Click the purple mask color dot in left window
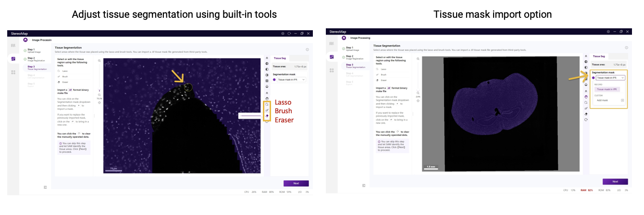The image size is (644, 215). [274, 80]
